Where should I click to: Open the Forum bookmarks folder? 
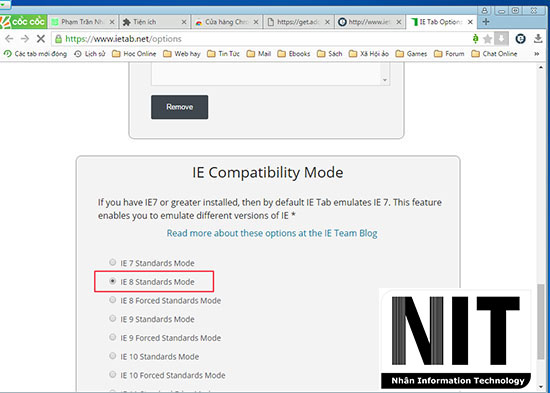pyautogui.click(x=449, y=54)
